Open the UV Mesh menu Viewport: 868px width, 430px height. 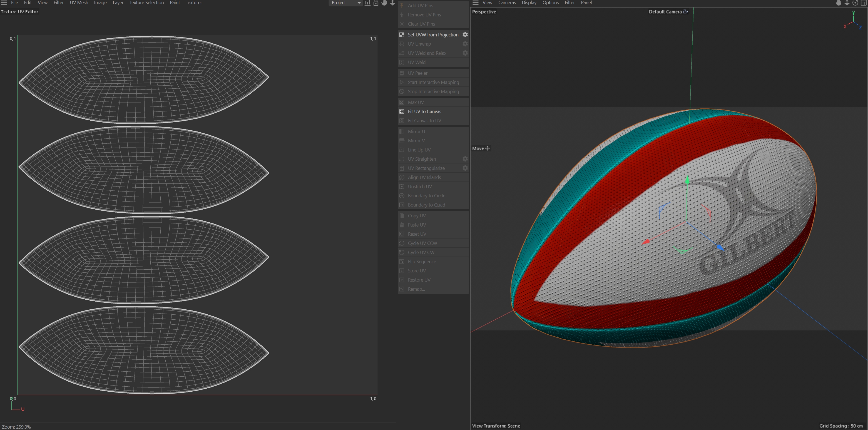[x=79, y=3]
